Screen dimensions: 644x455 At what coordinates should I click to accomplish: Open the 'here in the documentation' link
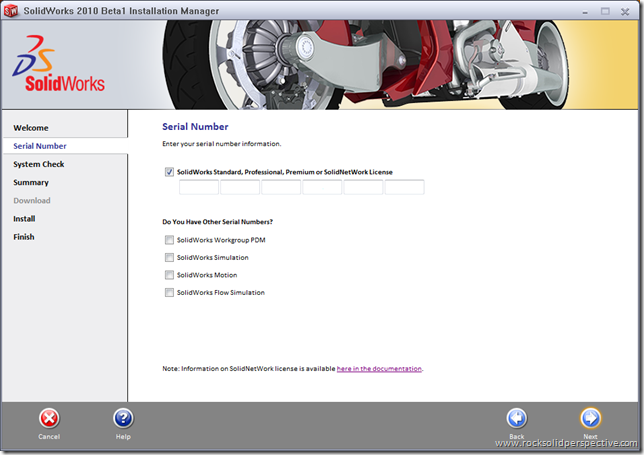click(379, 369)
